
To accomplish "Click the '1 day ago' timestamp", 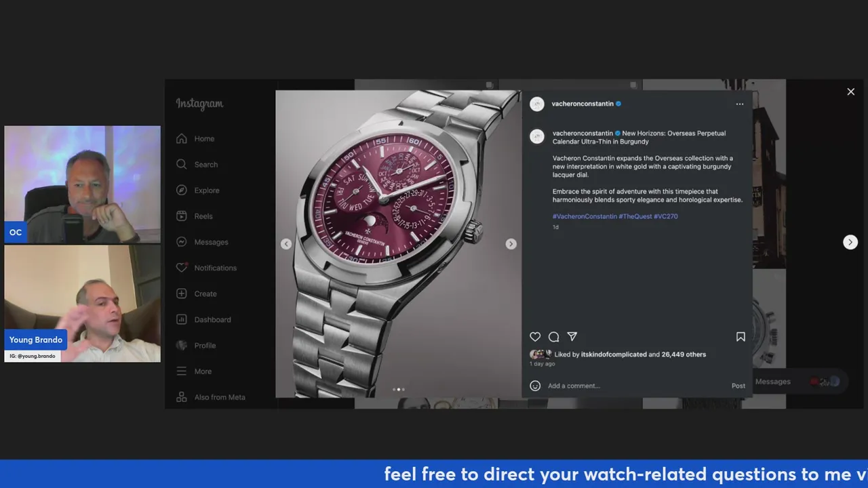I will coord(542,364).
